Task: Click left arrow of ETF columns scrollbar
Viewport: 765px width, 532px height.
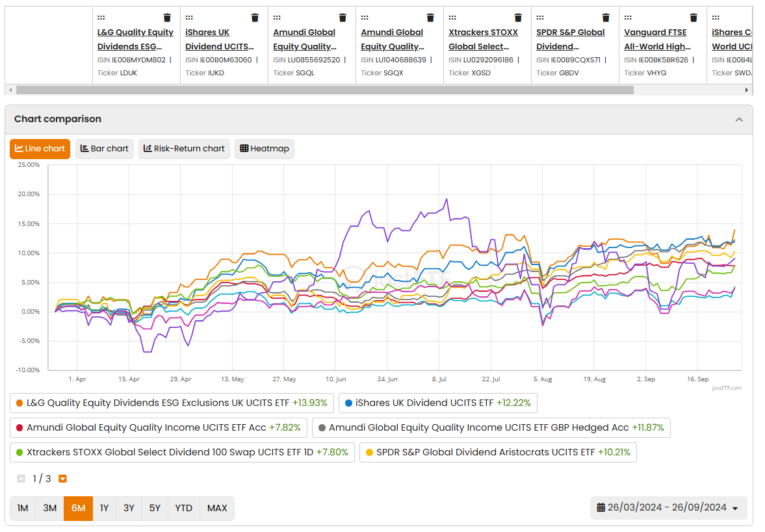Action: 11,90
